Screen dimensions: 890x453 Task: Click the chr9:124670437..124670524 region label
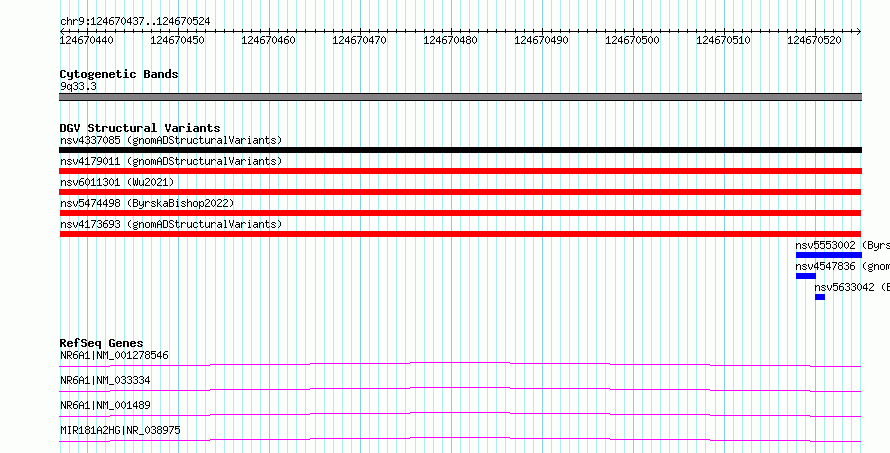(x=135, y=21)
